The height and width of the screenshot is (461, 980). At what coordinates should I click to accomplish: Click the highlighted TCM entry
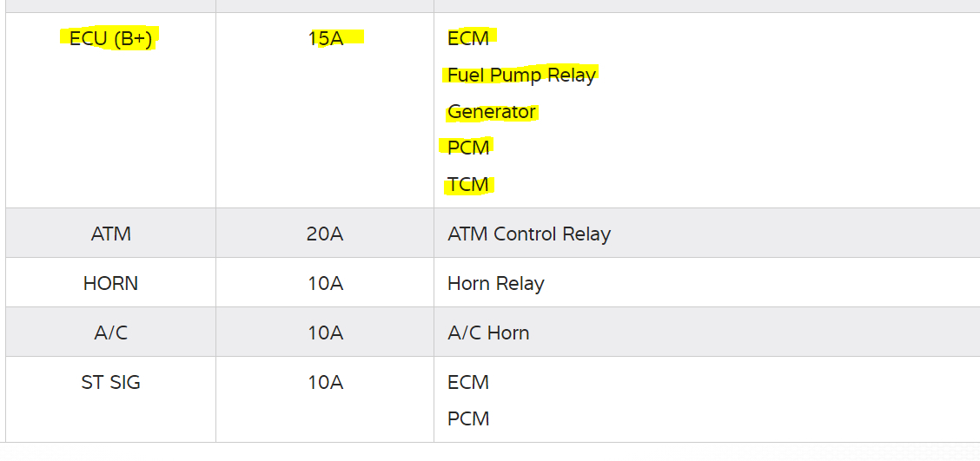[468, 185]
